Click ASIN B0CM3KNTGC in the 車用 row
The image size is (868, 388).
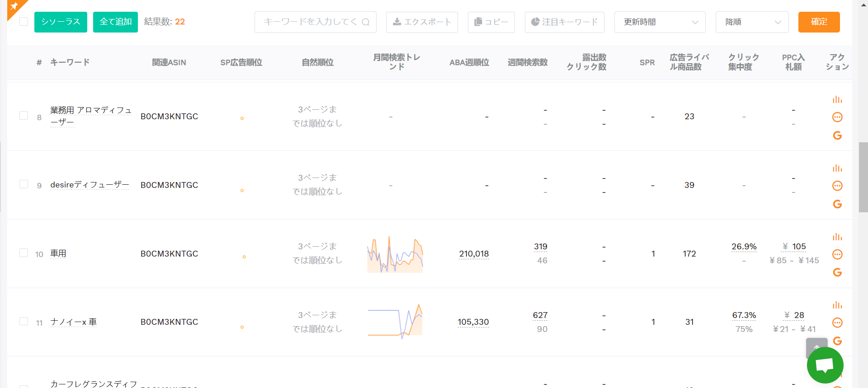point(169,254)
